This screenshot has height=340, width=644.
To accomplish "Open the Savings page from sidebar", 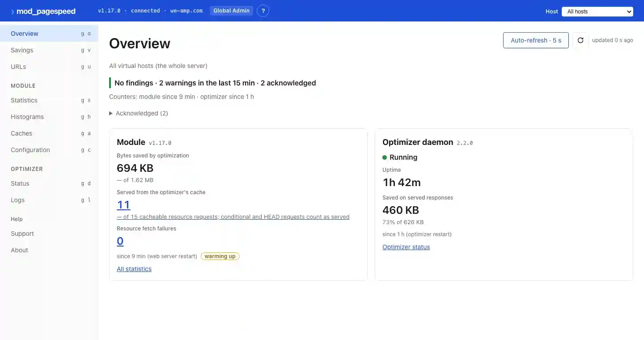I will [x=49, y=50].
